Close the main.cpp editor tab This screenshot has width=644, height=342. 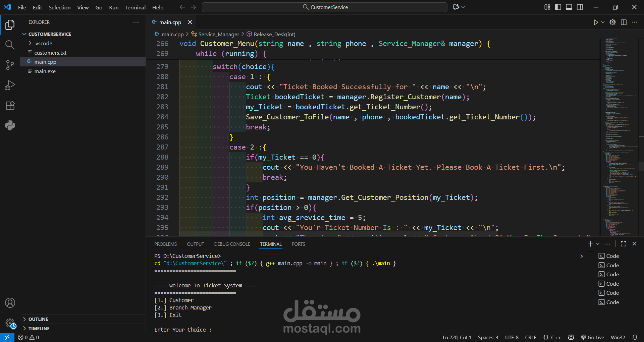[x=190, y=22]
